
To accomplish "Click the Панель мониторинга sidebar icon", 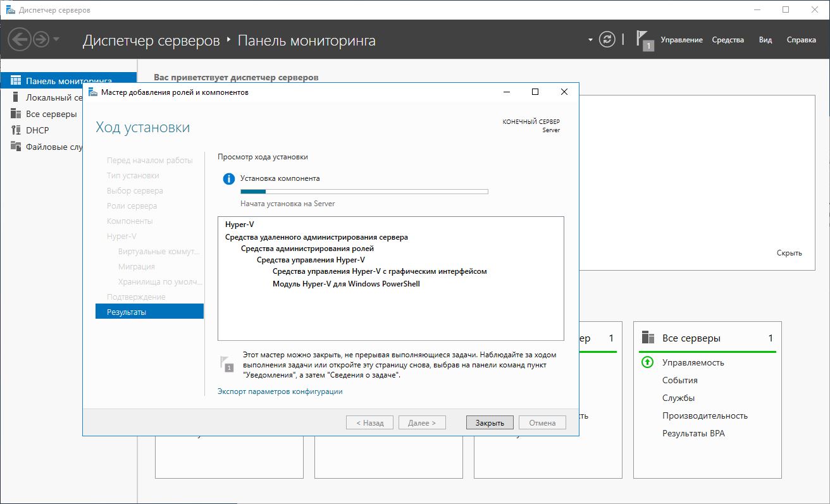I will tap(16, 81).
